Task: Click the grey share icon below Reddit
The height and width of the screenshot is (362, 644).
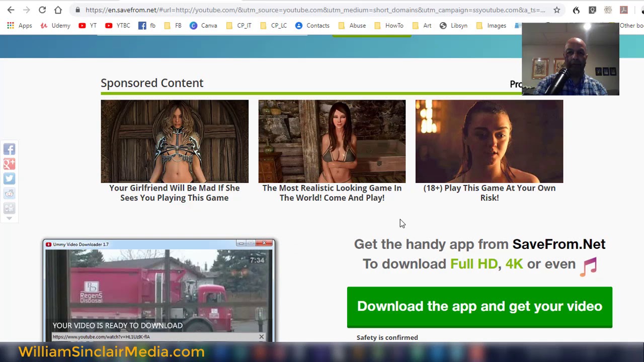Action: (9, 208)
